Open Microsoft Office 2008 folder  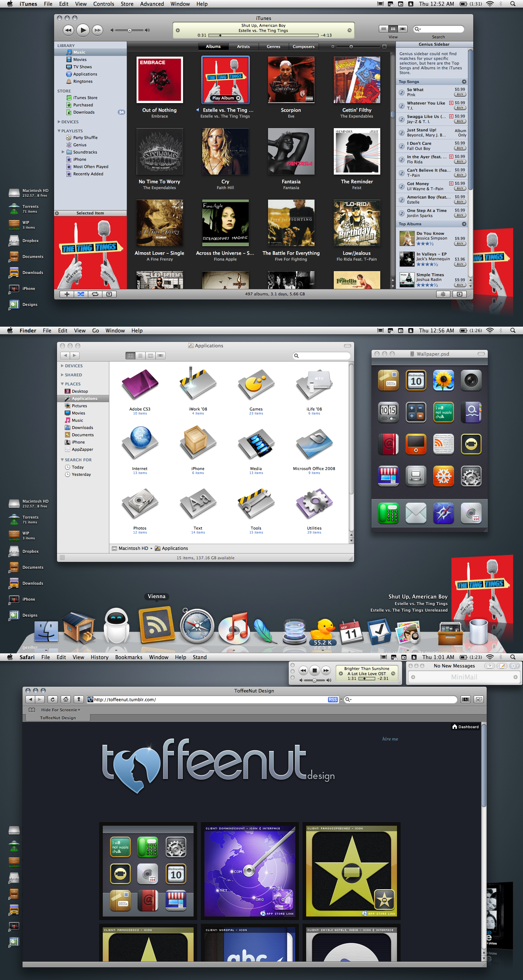pos(314,444)
